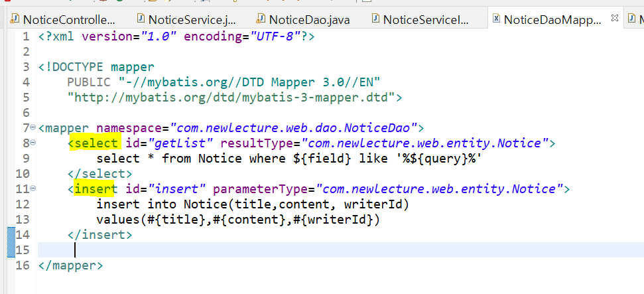This screenshot has height=294, width=644.
Task: Place cursor in empty highlighted line 15
Action: tap(341, 250)
